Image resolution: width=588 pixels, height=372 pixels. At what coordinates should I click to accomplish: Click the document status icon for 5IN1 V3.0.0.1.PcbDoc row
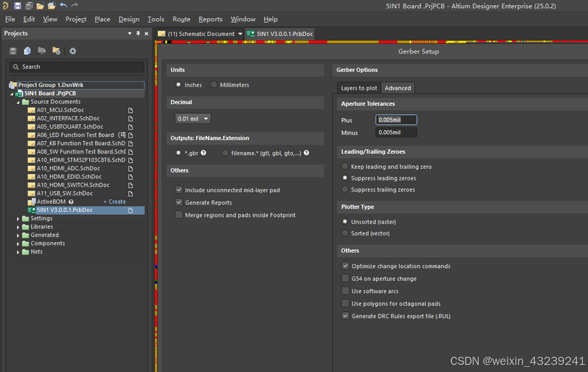[131, 210]
